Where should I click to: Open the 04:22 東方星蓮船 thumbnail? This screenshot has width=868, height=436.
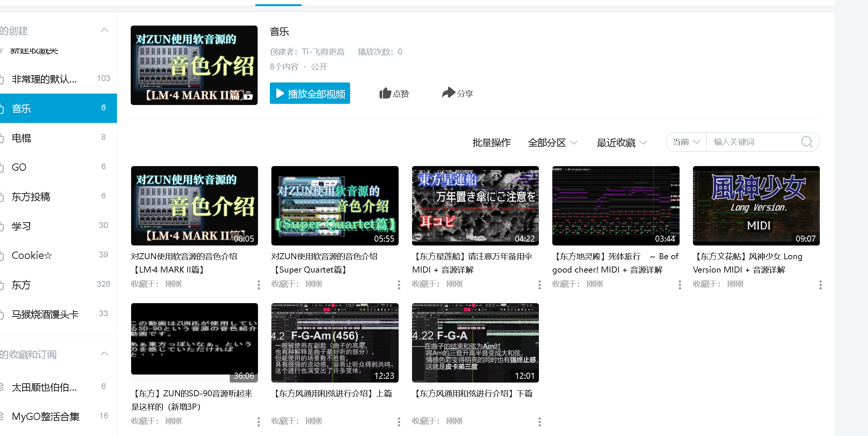(475, 206)
